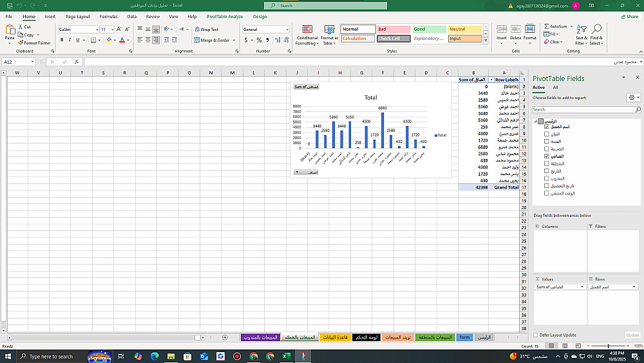
Task: Check the الضريبة field checkbox
Action: [547, 149]
